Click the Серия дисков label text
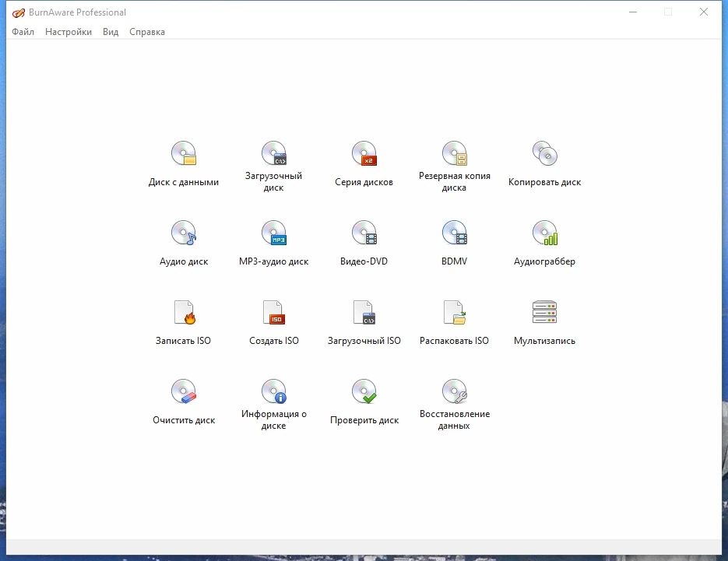The height and width of the screenshot is (561, 728). pos(364,182)
